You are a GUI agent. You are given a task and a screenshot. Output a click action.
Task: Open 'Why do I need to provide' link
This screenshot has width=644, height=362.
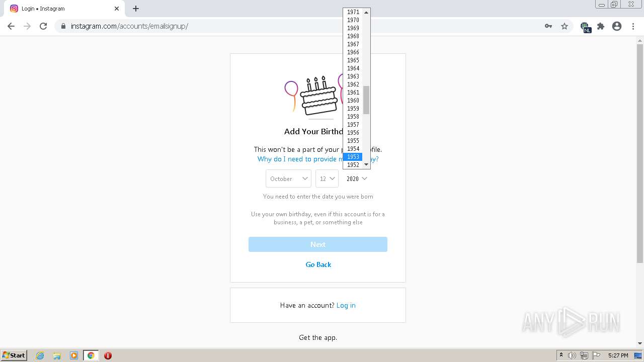318,159
